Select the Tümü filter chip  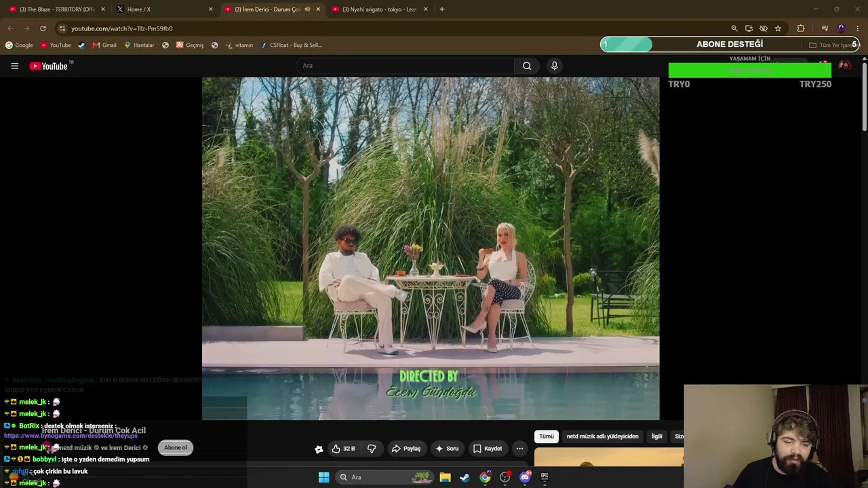(x=547, y=436)
